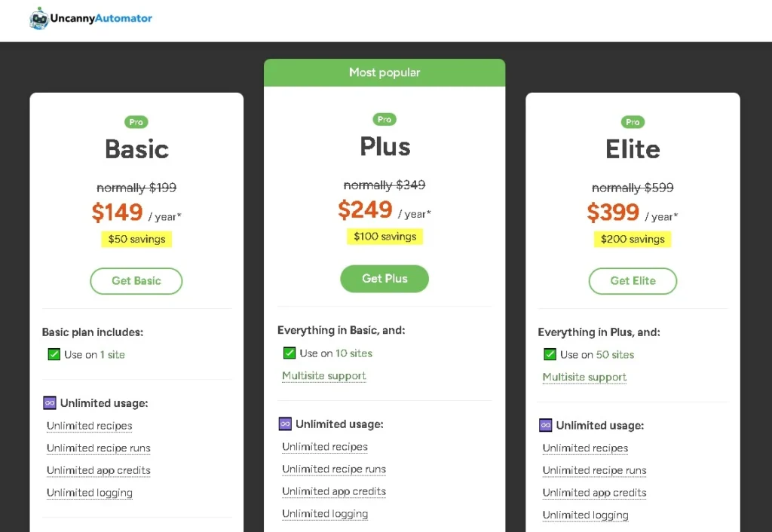This screenshot has height=532, width=772.
Task: Open Multisite support link in Plus plan
Action: pos(324,376)
